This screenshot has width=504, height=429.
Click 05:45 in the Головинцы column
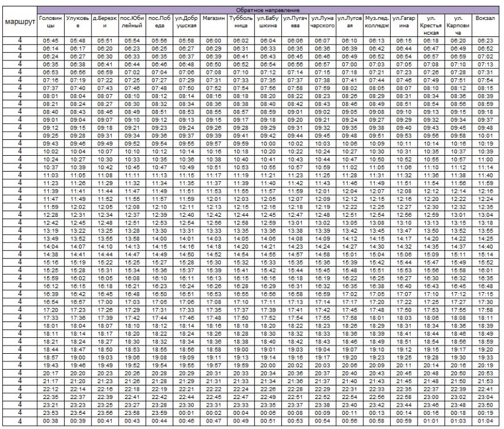point(51,41)
